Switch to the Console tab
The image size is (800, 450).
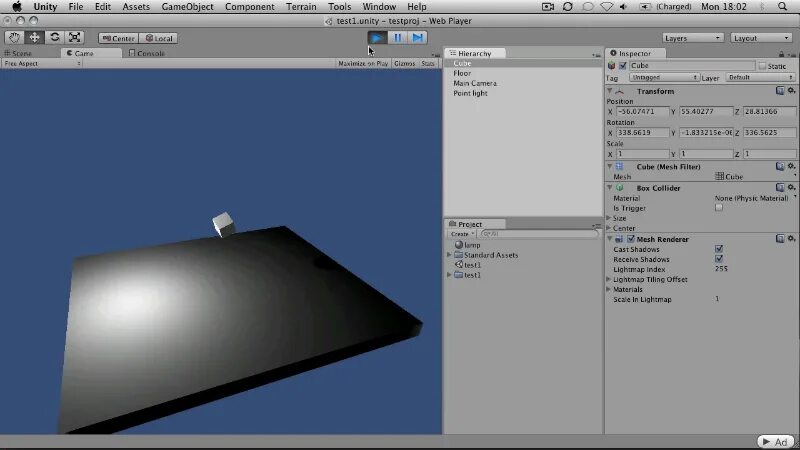[147, 53]
